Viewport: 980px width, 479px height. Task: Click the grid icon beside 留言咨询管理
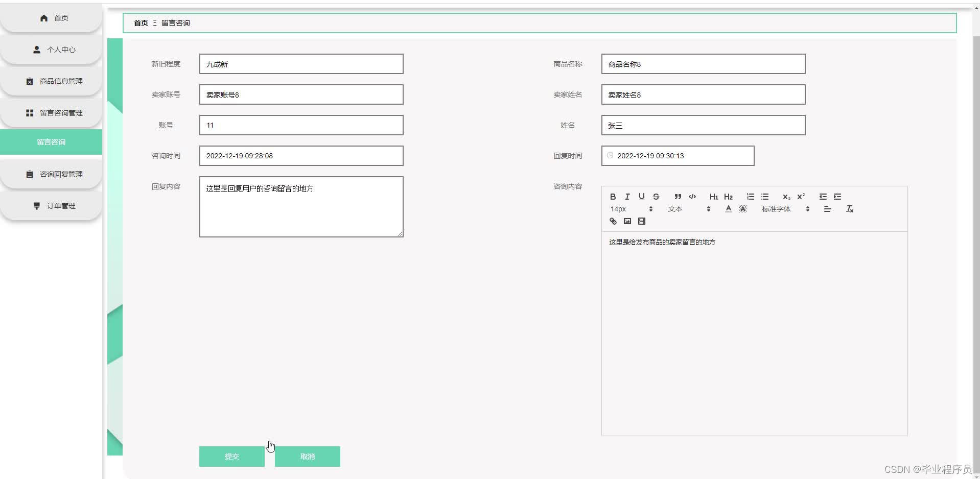[30, 113]
